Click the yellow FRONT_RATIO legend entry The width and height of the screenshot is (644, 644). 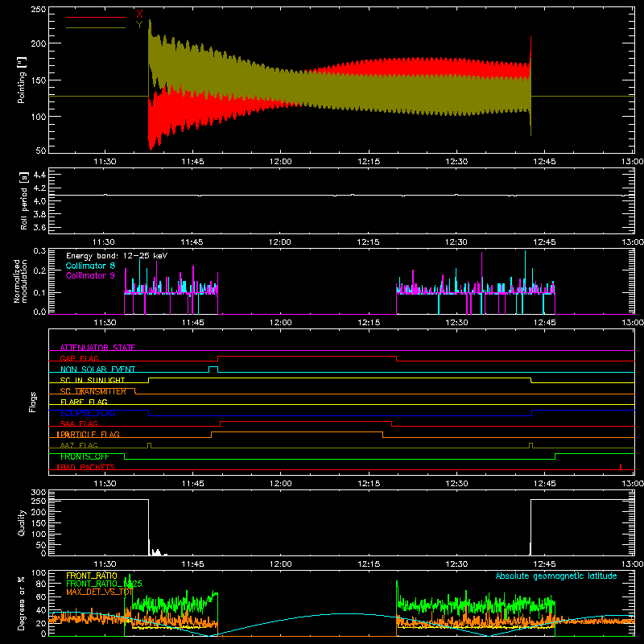coord(92,576)
